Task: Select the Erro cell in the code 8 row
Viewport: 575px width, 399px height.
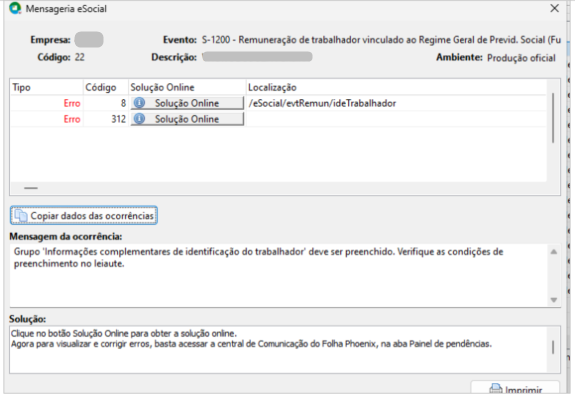Action: (x=47, y=103)
